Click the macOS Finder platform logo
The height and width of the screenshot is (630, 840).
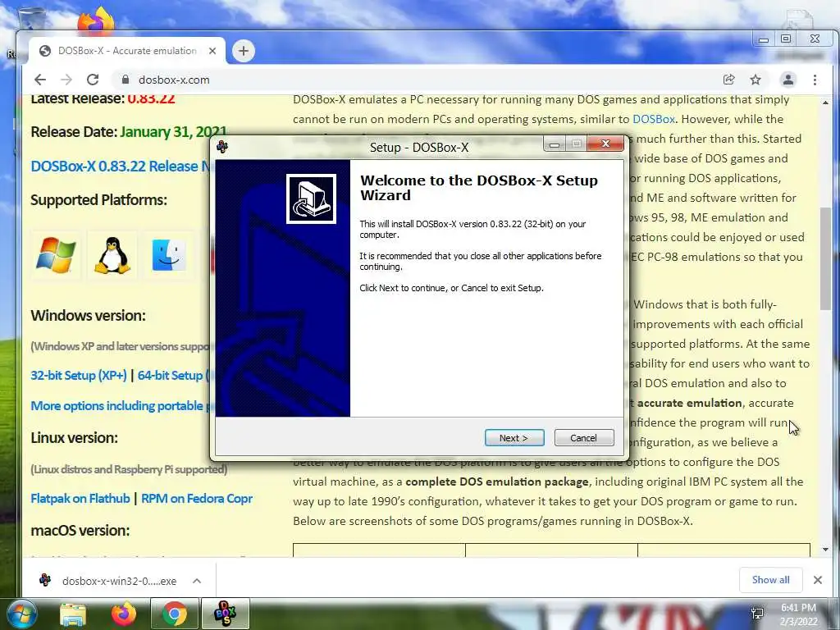coord(169,255)
